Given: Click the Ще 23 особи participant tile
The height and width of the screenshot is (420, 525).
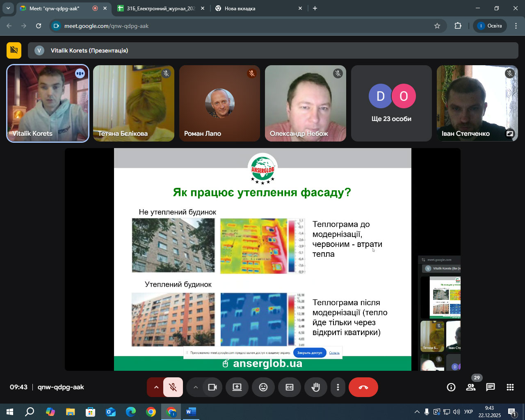Looking at the screenshot, I should point(391,103).
